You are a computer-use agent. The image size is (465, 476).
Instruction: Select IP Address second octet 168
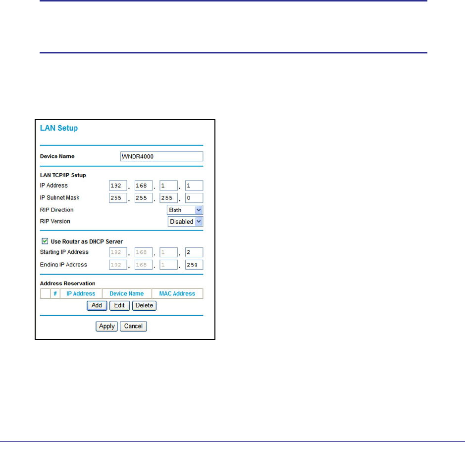pyautogui.click(x=143, y=186)
